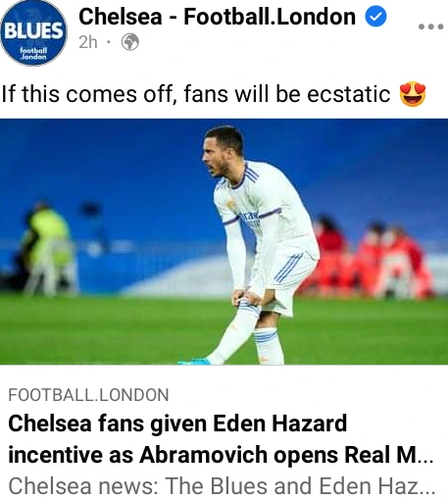This screenshot has width=448, height=499.
Task: Open the BLUES page profile picture
Action: (33, 32)
